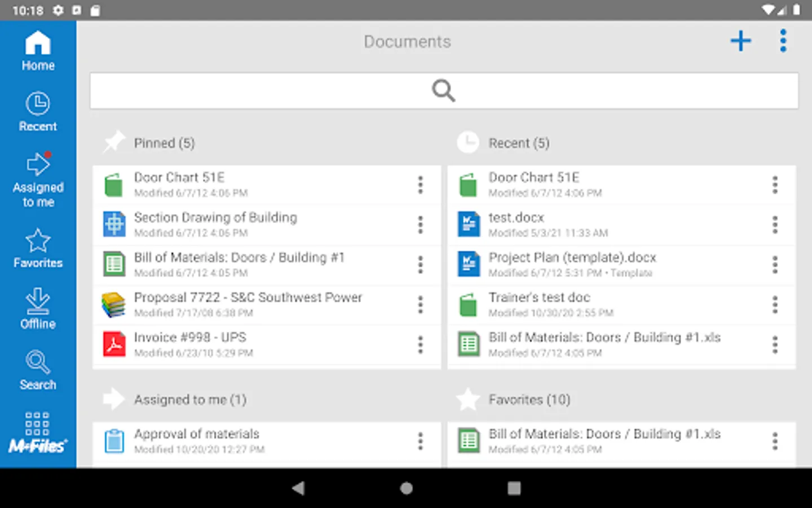
Task: Open the Favorites sidebar section
Action: 38,248
